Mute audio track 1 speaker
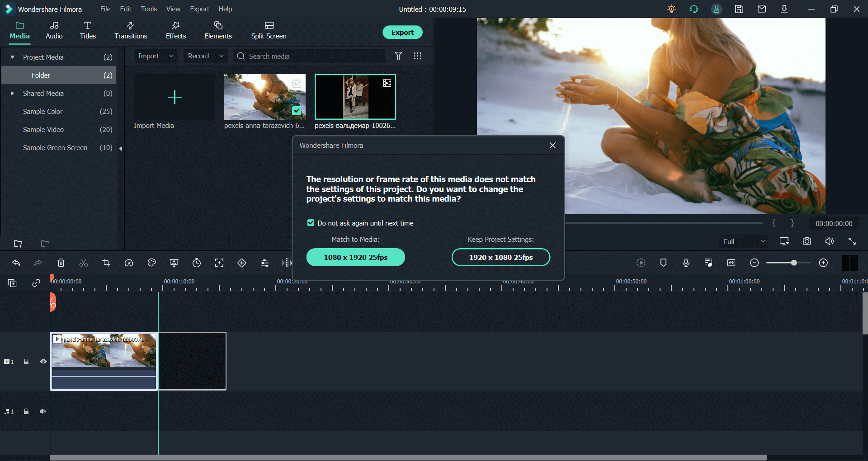The width and height of the screenshot is (868, 461). tap(43, 411)
